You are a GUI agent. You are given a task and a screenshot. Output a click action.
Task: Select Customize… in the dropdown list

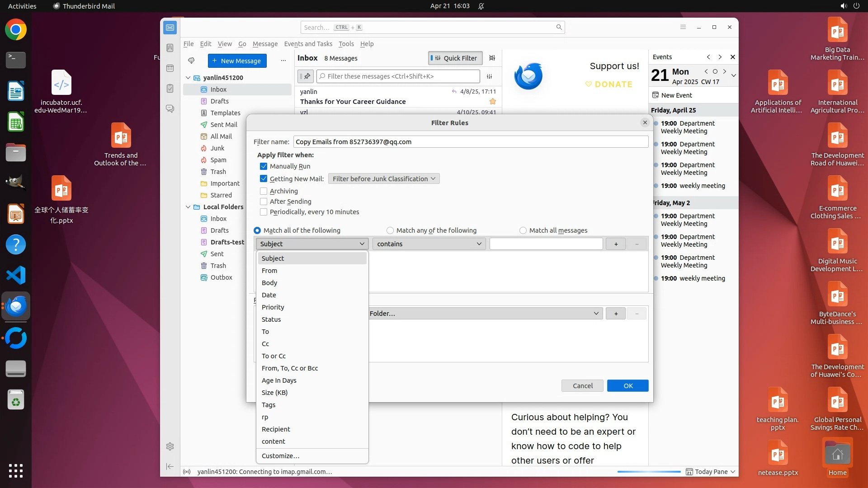pos(280,456)
